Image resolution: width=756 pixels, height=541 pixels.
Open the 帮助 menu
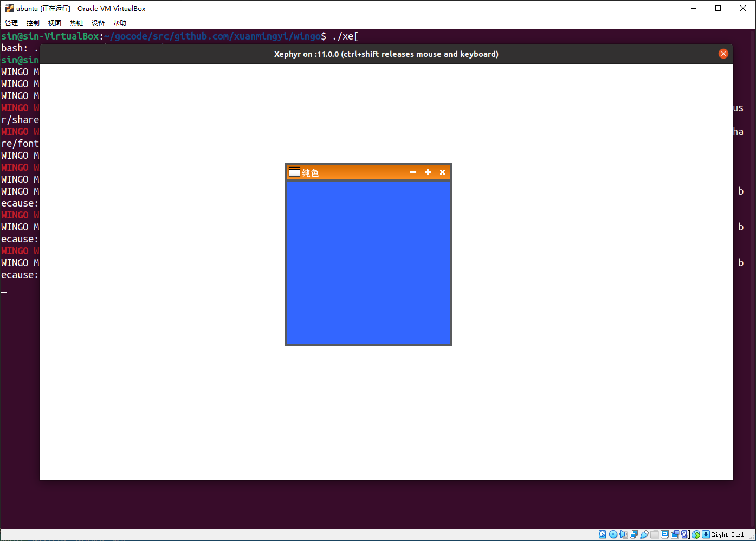tap(120, 23)
